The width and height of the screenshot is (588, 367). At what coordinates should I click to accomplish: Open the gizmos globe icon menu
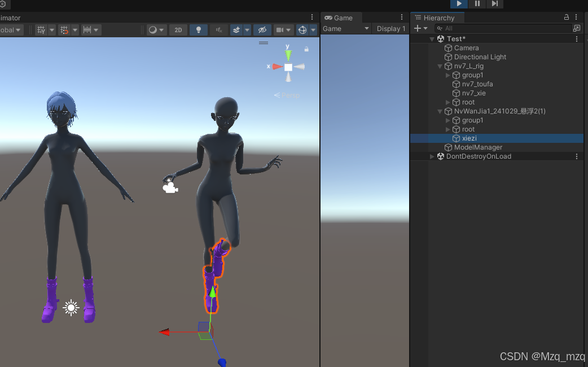click(302, 29)
